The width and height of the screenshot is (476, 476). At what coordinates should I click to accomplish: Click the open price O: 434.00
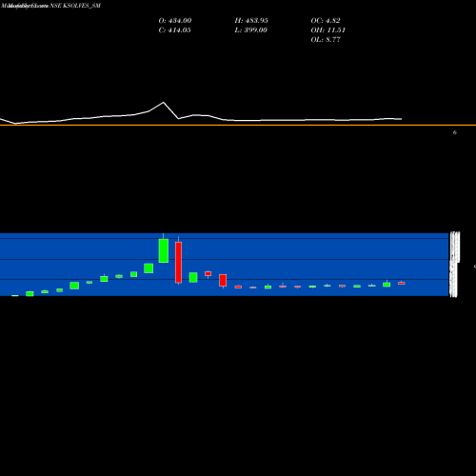[x=175, y=20]
